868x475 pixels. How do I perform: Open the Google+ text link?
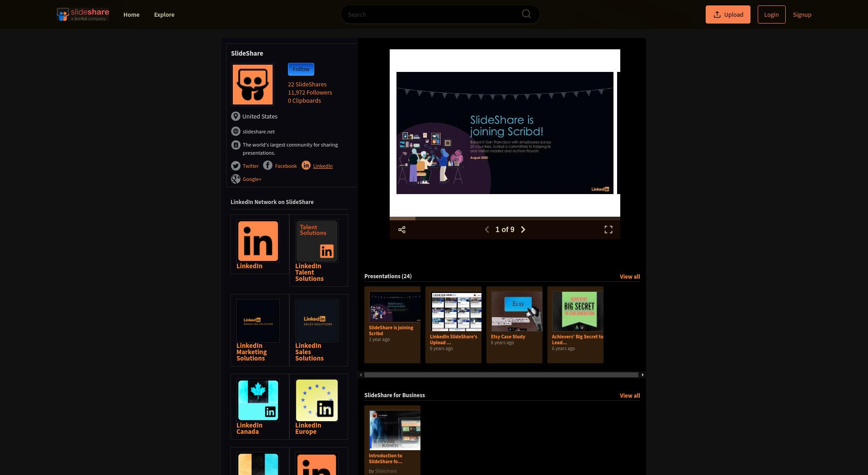coord(252,179)
